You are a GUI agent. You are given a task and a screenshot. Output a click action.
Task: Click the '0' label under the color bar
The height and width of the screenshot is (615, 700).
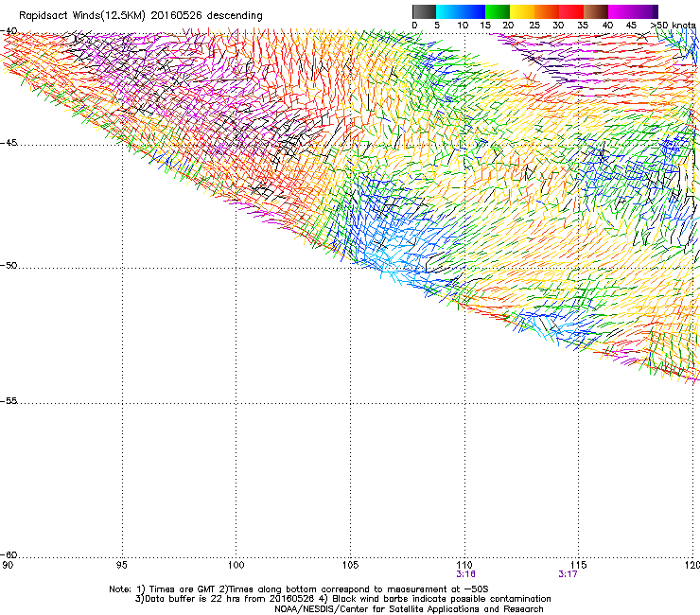(414, 26)
